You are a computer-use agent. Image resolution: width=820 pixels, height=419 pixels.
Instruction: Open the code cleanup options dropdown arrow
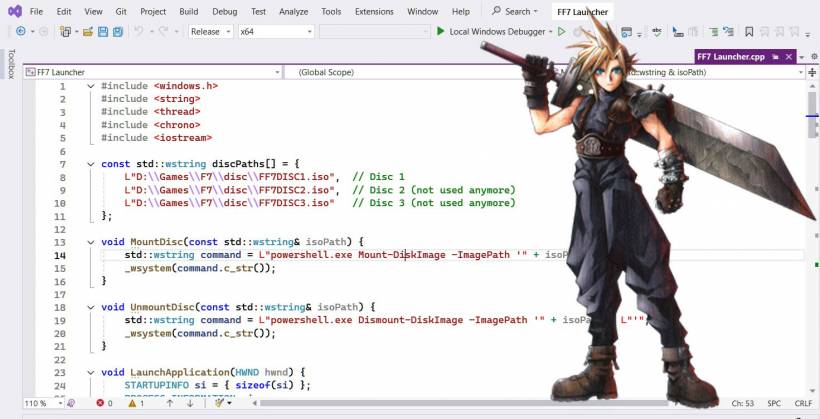[x=230, y=403]
